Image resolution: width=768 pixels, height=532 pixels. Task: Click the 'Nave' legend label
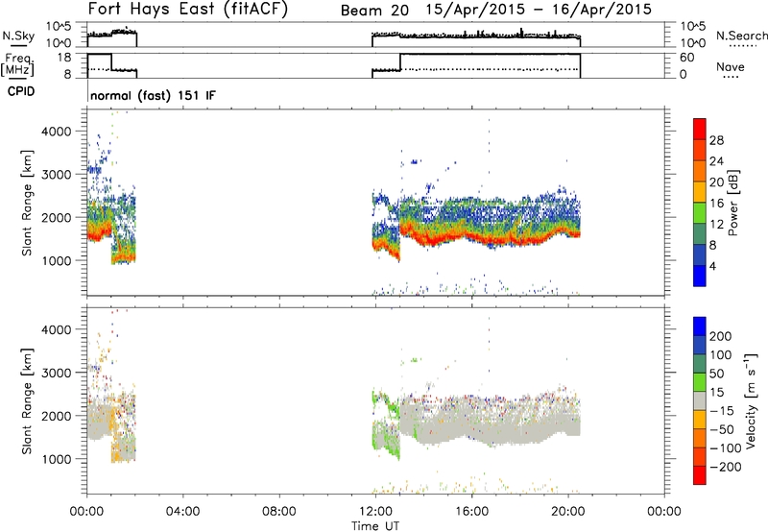(x=731, y=67)
